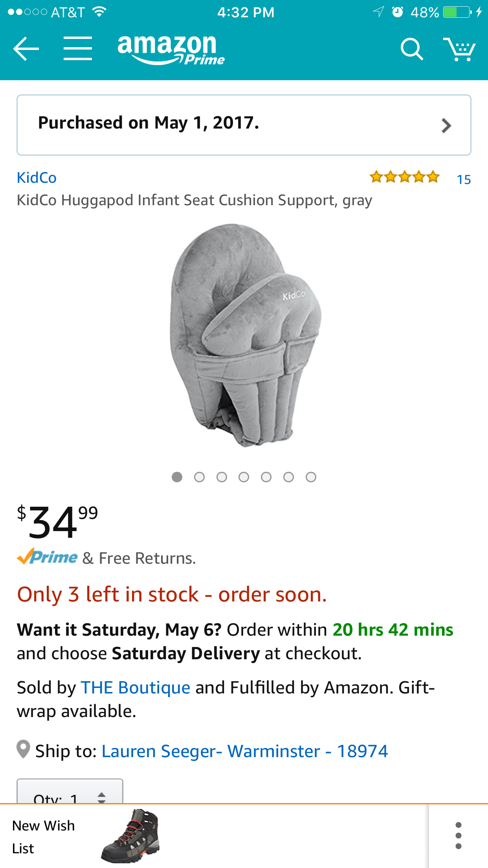The height and width of the screenshot is (868, 488).
Task: Open the shopping cart
Action: click(x=459, y=49)
